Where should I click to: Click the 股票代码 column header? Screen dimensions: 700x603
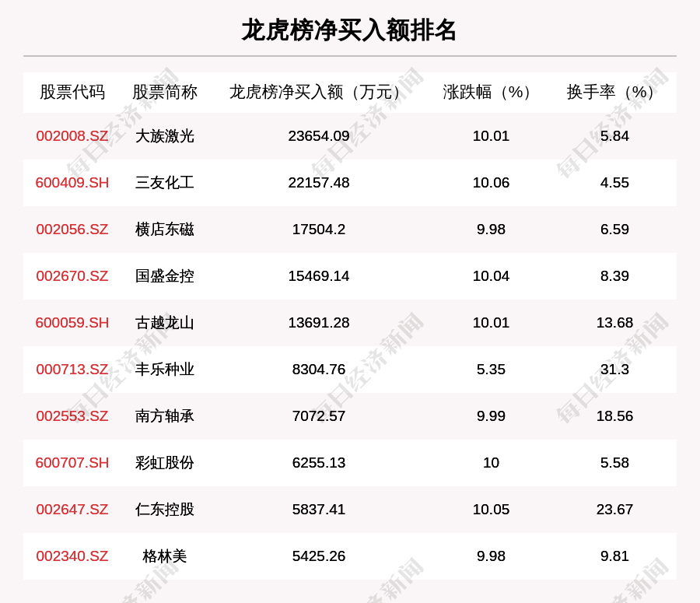tap(72, 92)
